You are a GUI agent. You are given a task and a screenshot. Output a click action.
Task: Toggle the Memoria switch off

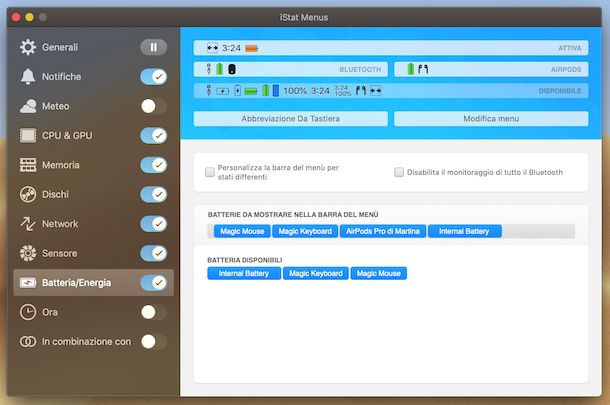pyautogui.click(x=154, y=165)
